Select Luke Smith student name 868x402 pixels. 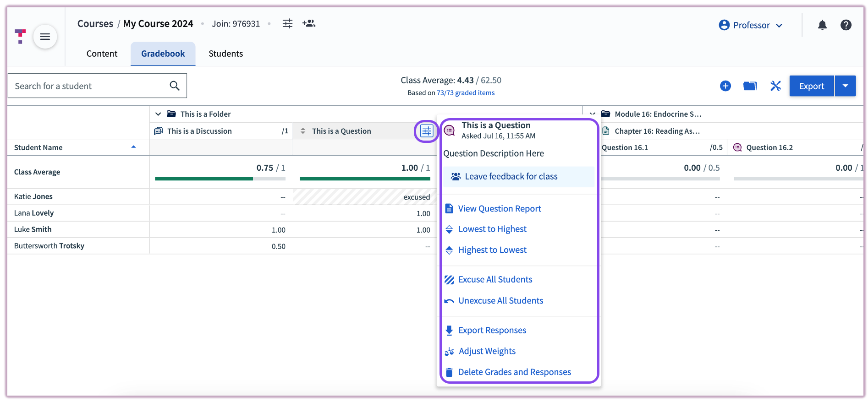(33, 229)
